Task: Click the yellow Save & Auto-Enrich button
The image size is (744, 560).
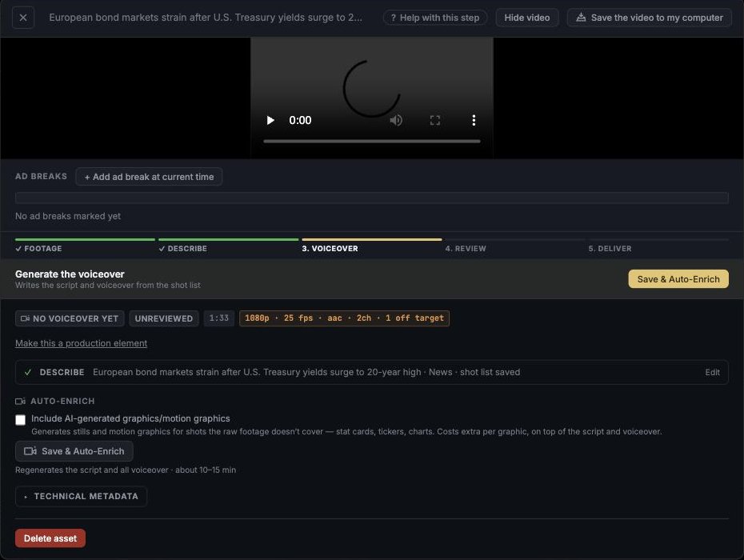Action: pos(678,279)
